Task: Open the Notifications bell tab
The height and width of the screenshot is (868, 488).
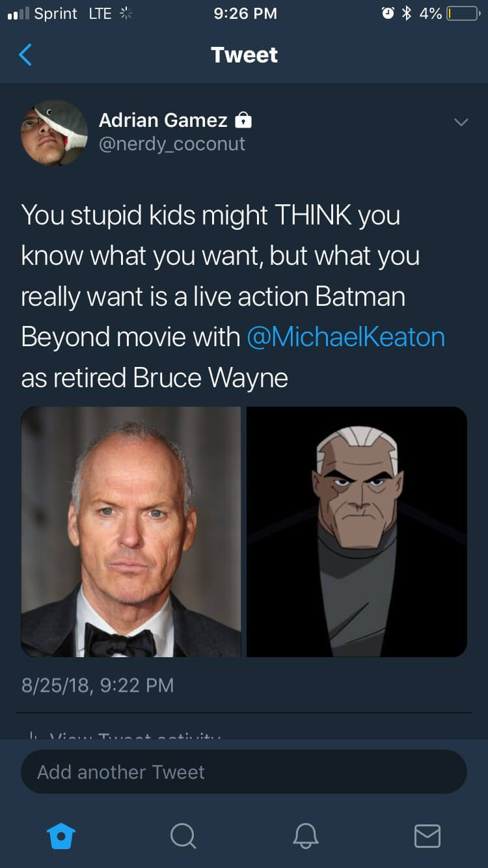Action: pos(305,835)
